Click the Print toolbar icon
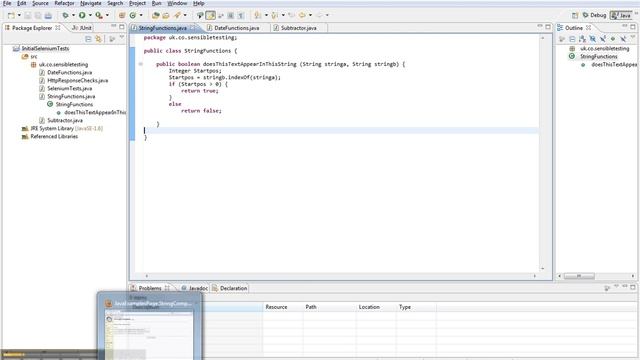The image size is (640, 360). [x=48, y=16]
